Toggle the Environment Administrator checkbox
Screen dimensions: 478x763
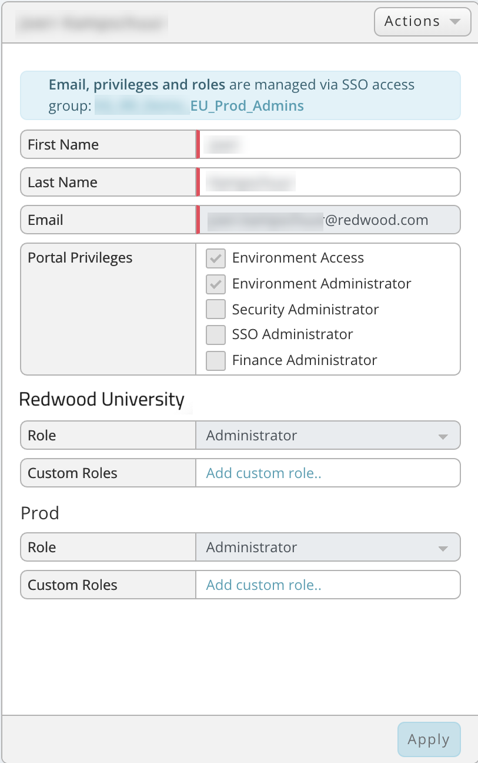(216, 284)
